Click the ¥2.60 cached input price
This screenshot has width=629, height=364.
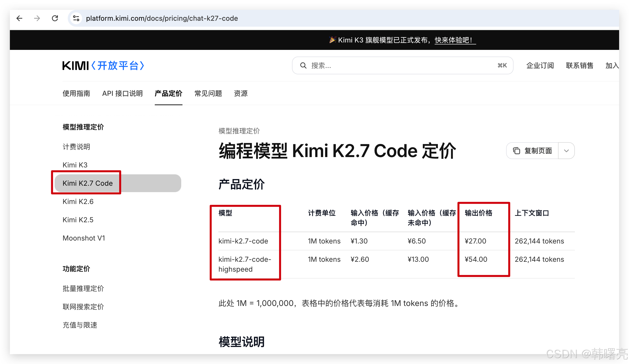[x=360, y=259]
